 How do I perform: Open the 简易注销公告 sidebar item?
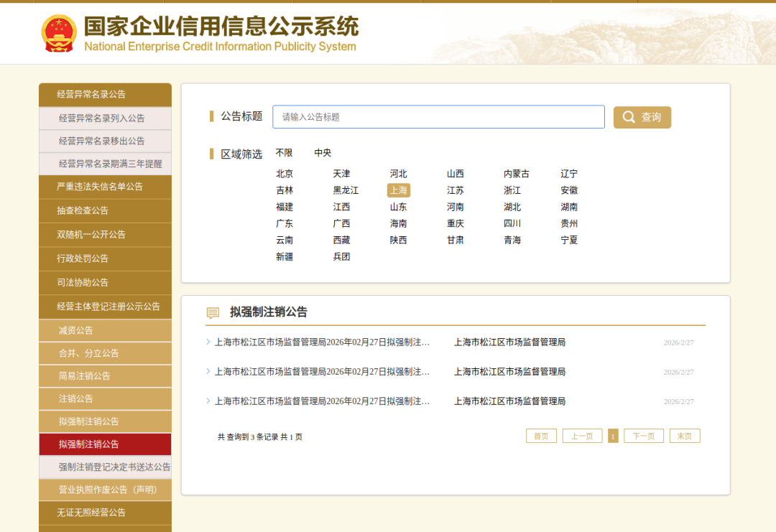105,376
